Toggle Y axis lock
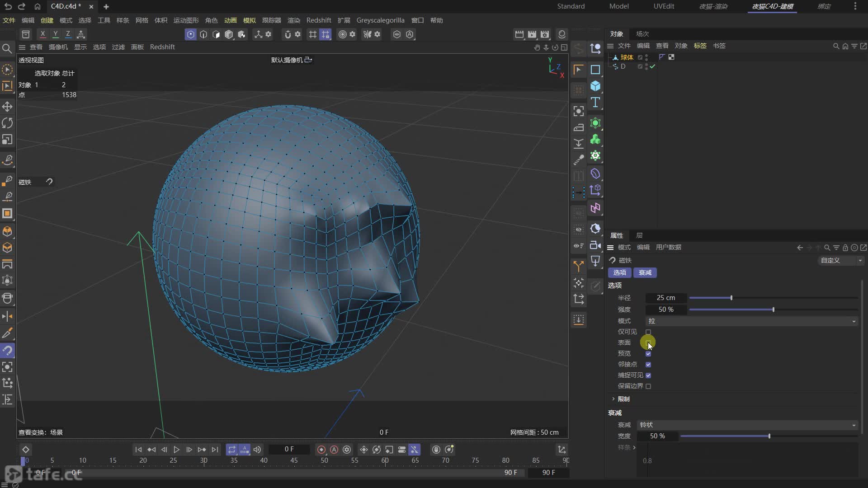 pos(55,34)
